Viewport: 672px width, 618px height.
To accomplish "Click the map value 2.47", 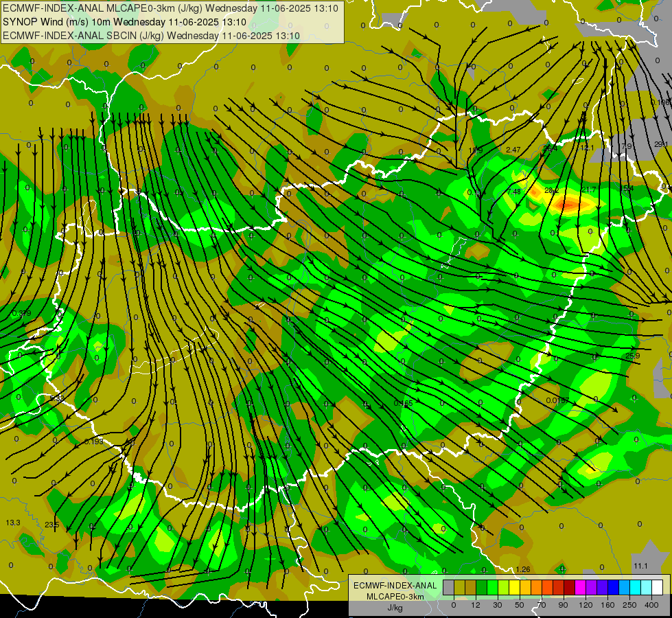I will point(513,150).
